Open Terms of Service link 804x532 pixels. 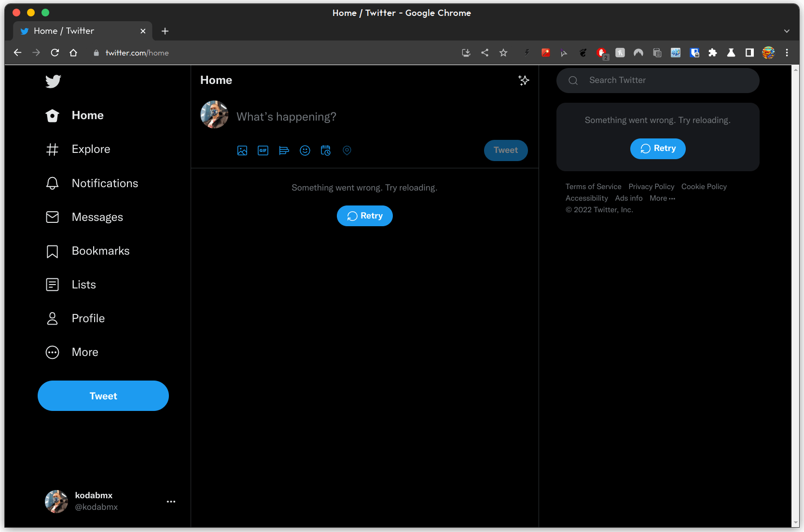click(x=594, y=187)
